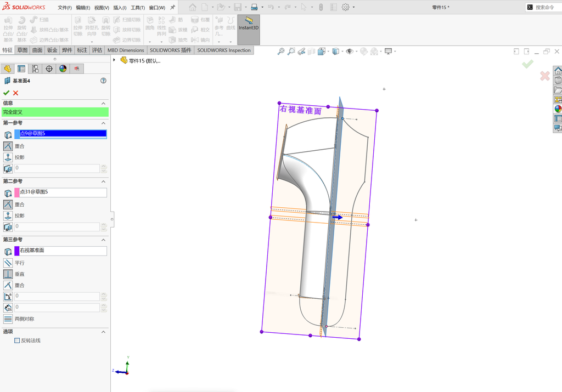Open Options gear icon
The width and height of the screenshot is (562, 392).
click(x=346, y=7)
